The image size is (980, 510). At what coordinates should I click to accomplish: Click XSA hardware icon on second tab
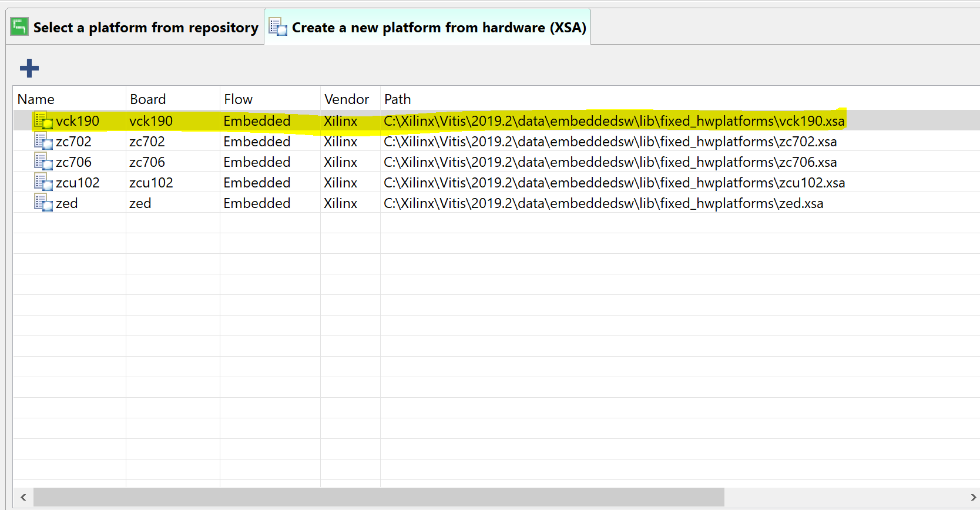tap(278, 27)
